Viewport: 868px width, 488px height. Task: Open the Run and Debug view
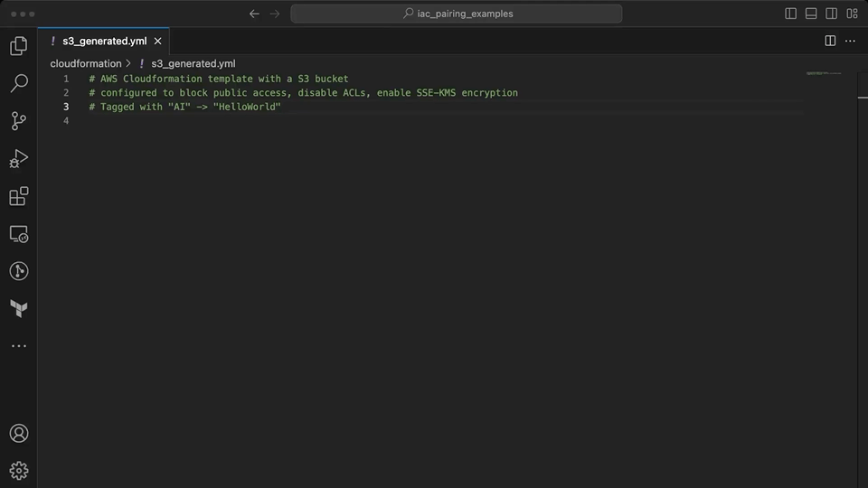click(18, 159)
